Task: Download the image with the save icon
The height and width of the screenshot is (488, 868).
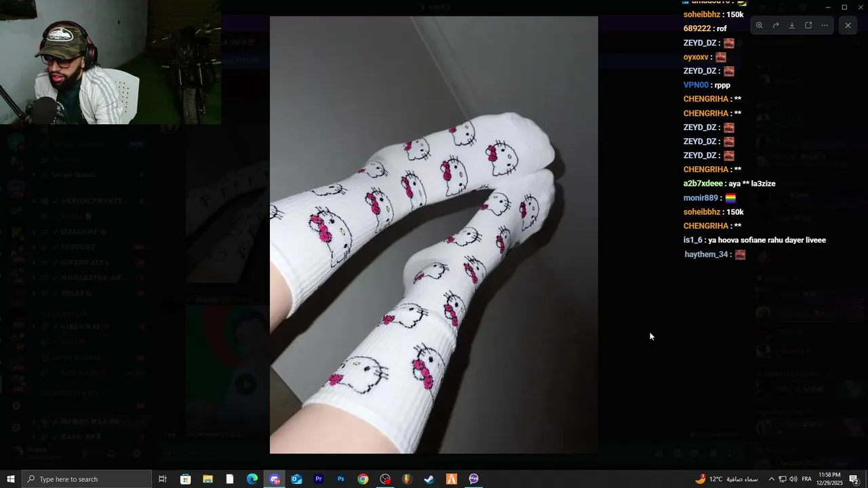Action: [792, 25]
